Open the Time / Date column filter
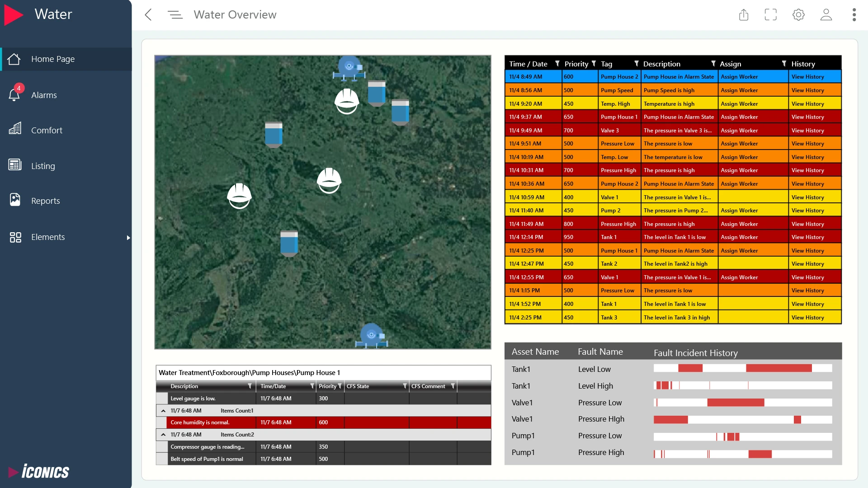868x488 pixels. [557, 64]
